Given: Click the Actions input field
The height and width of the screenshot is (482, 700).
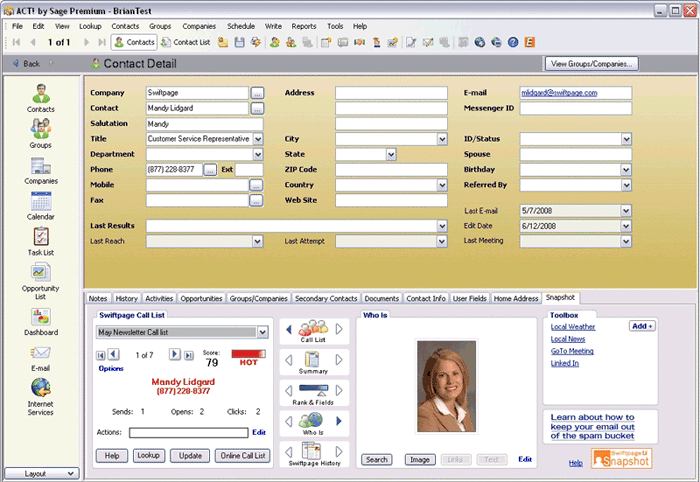Looking at the screenshot, I should (188, 433).
